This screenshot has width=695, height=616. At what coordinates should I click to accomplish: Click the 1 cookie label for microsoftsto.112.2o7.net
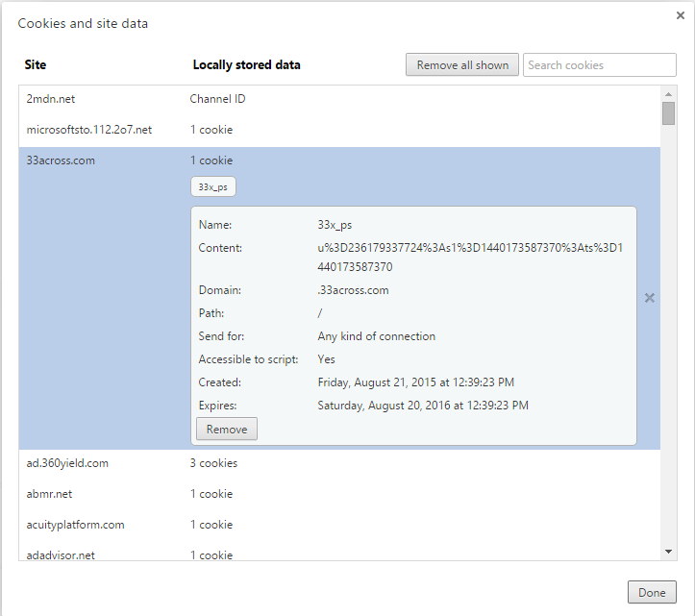[x=211, y=130]
